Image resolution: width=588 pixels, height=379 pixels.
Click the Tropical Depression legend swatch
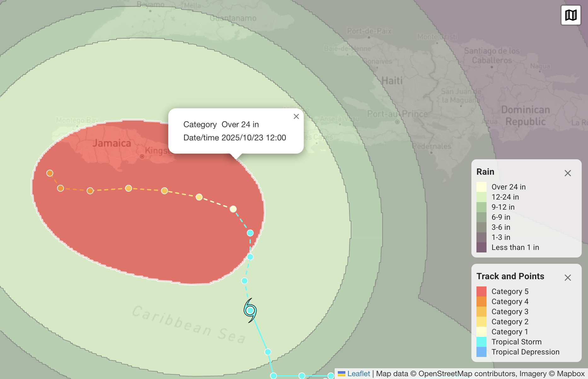(481, 352)
